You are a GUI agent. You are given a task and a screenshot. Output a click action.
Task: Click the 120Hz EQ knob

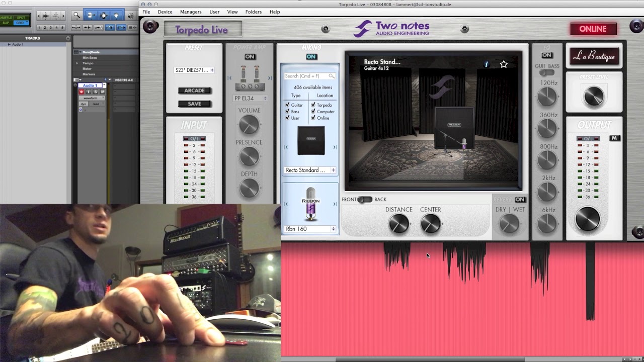(547, 97)
